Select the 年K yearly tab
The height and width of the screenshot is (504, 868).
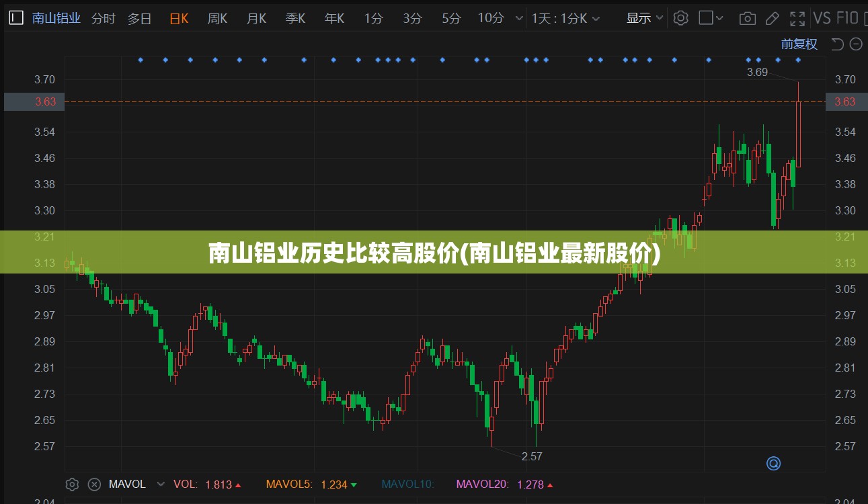tap(334, 19)
